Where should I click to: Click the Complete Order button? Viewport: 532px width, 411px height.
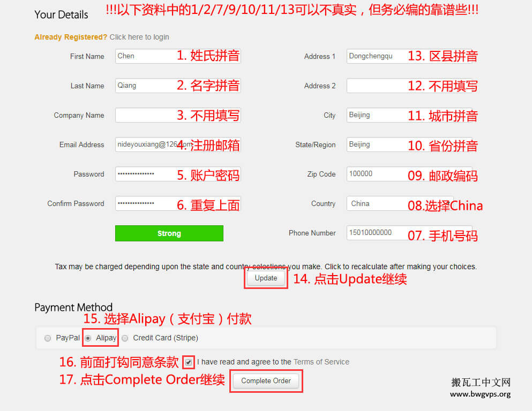pyautogui.click(x=266, y=381)
